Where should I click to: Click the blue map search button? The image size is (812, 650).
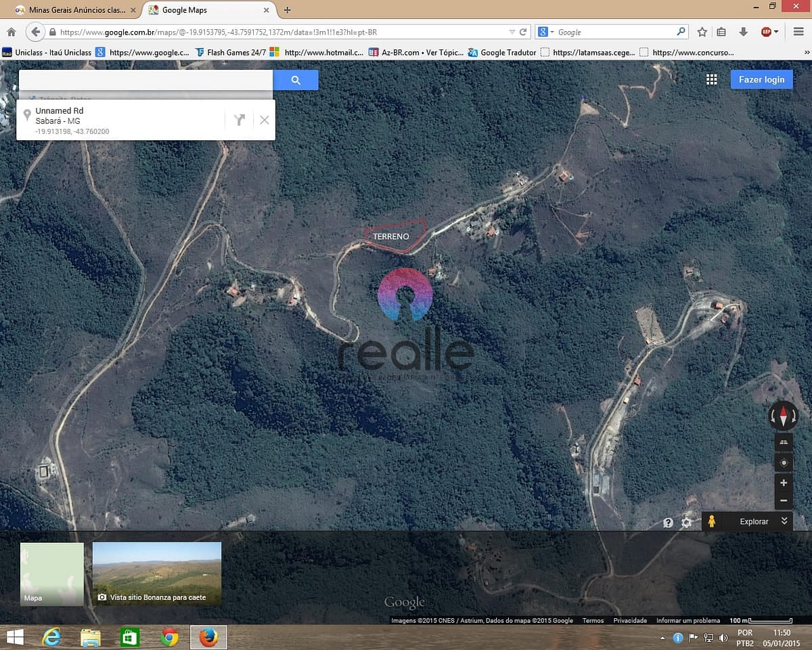pyautogui.click(x=296, y=80)
